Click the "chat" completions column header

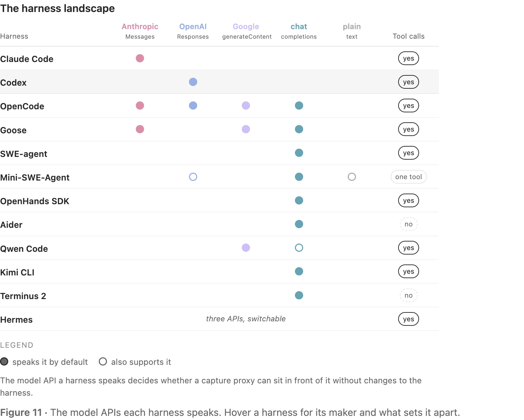299,27
